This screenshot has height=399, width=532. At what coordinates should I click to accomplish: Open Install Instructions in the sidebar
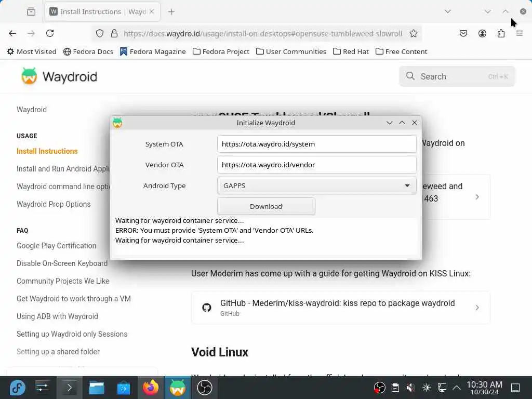point(47,151)
